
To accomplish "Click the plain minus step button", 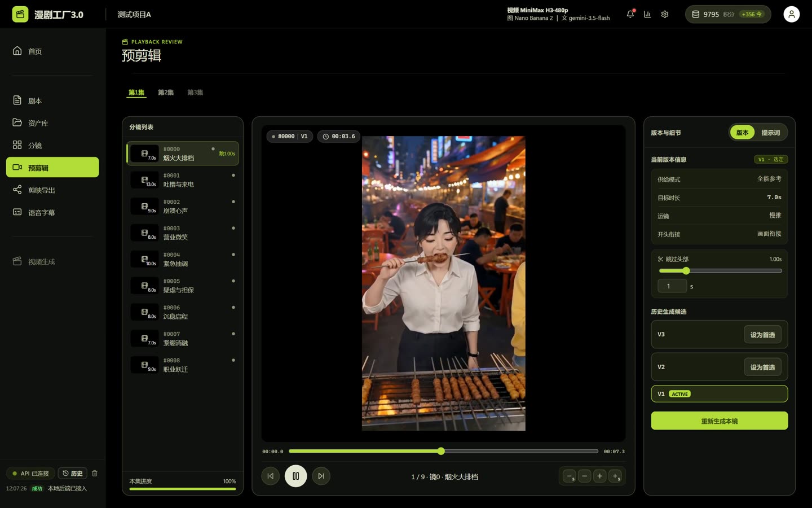I will pos(585,476).
